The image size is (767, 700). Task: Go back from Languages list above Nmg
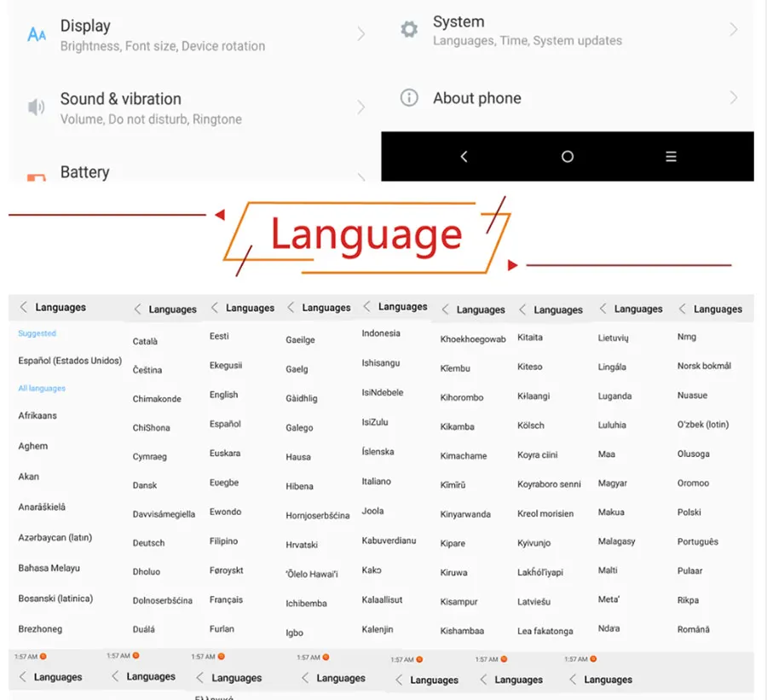click(682, 309)
